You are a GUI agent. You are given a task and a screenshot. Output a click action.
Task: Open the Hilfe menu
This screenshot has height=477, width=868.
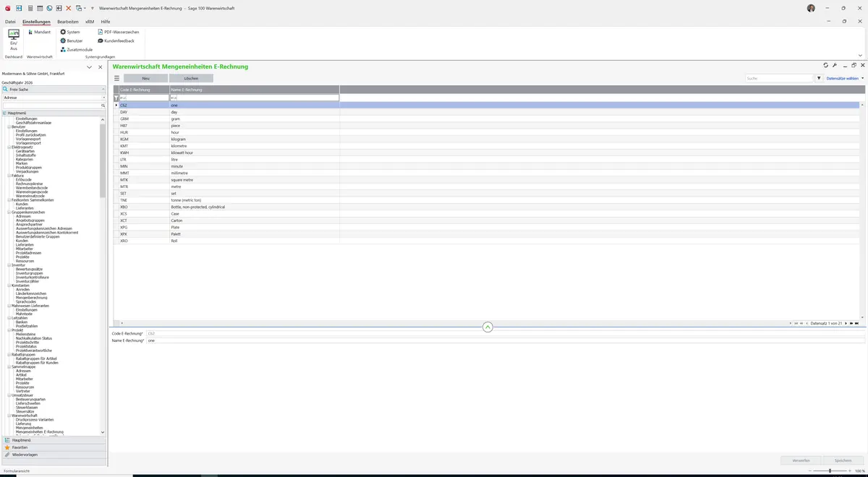tap(106, 22)
